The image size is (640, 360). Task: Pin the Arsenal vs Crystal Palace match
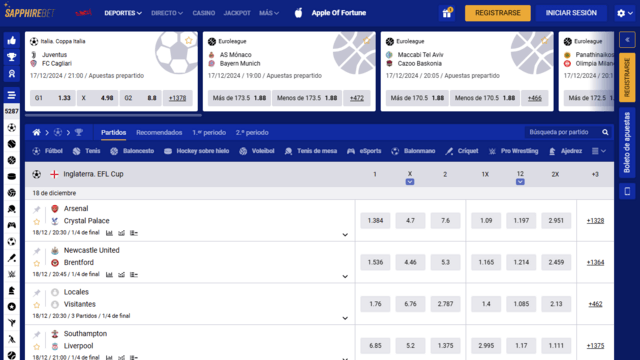click(x=37, y=209)
